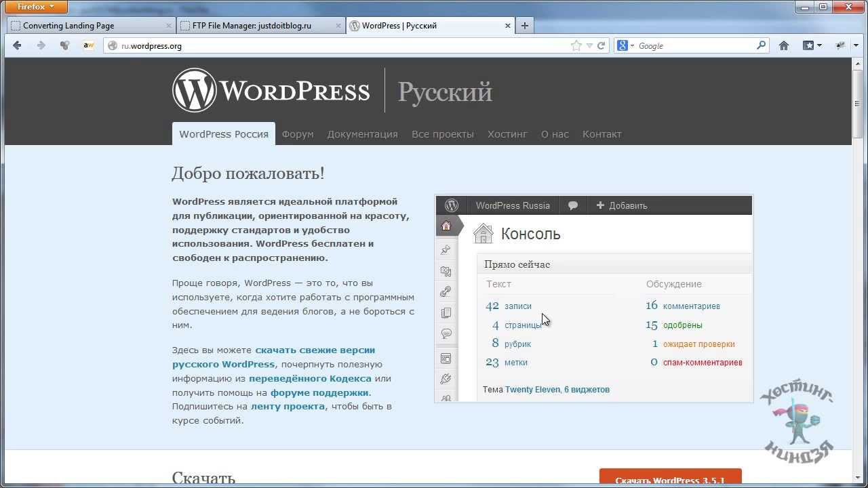
Task: Click WordPress Russia in the dashboard top bar
Action: click(x=513, y=205)
